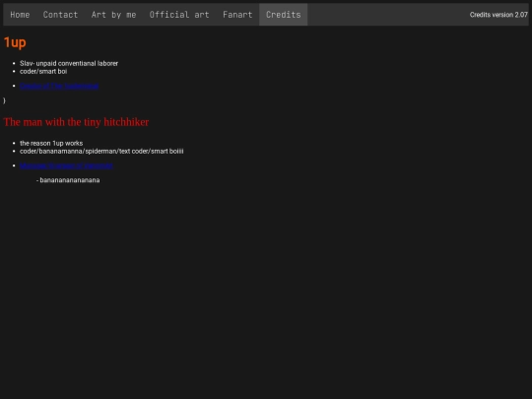Click the orange 1up heading
Viewport: 532px width, 399px height.
(15, 42)
